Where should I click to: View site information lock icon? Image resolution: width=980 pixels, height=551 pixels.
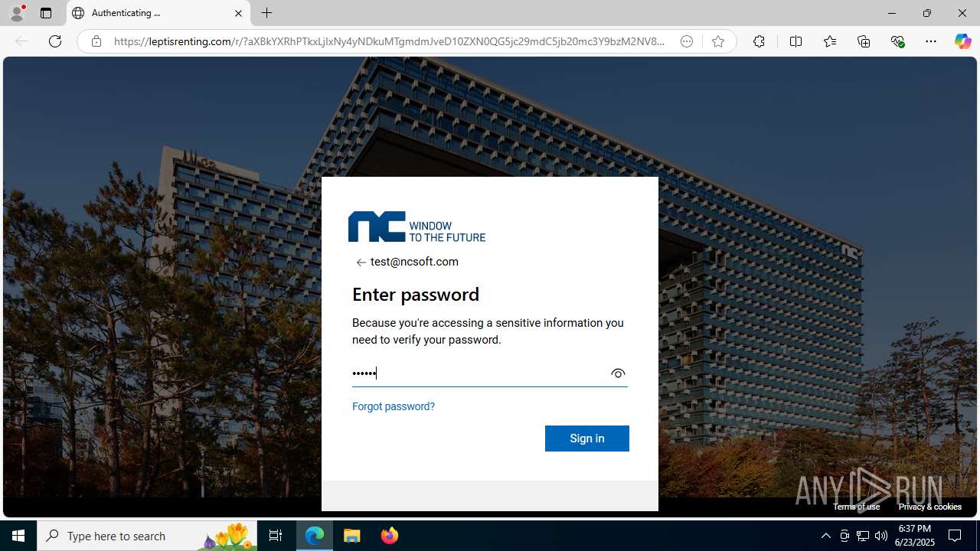96,41
